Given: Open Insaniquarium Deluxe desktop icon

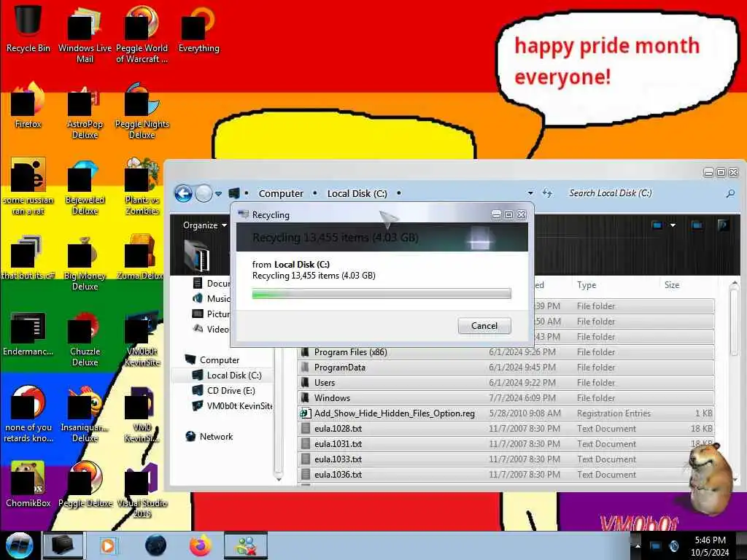Looking at the screenshot, I should (x=85, y=414).
